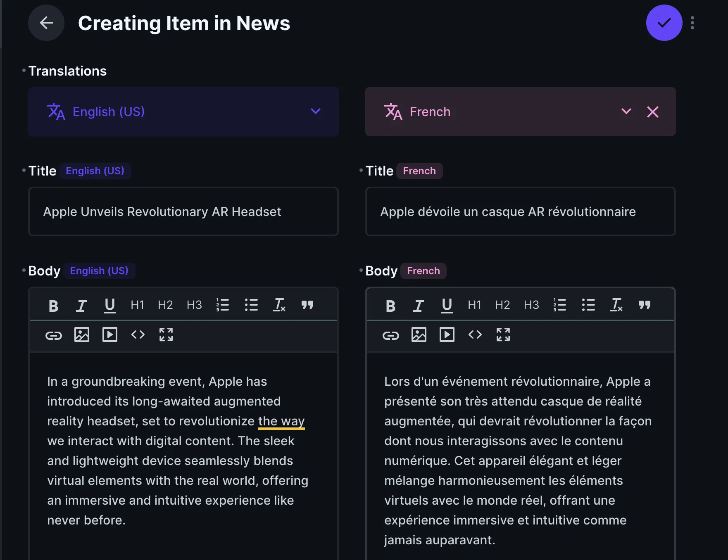Insert an image into the French body
728x560 pixels.
pyautogui.click(x=419, y=335)
